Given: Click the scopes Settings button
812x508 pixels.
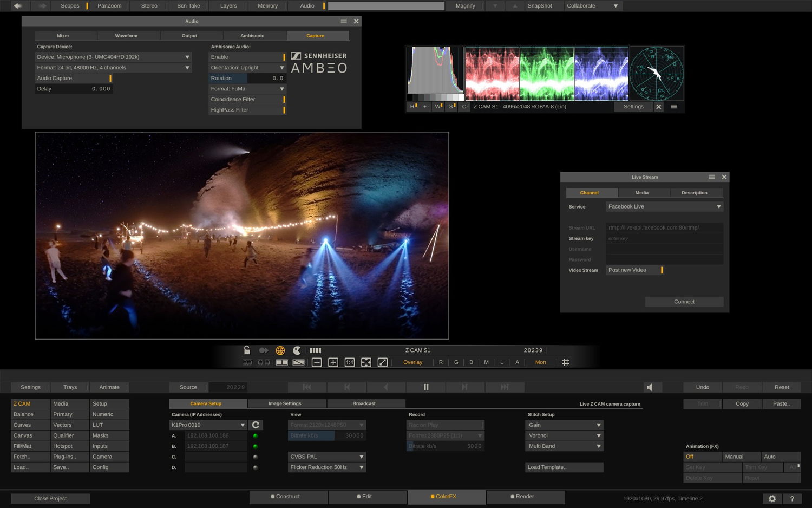Looking at the screenshot, I should click(x=634, y=107).
